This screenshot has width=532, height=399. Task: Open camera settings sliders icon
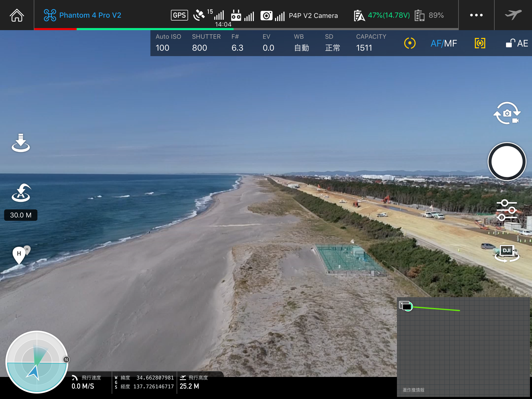(507, 210)
